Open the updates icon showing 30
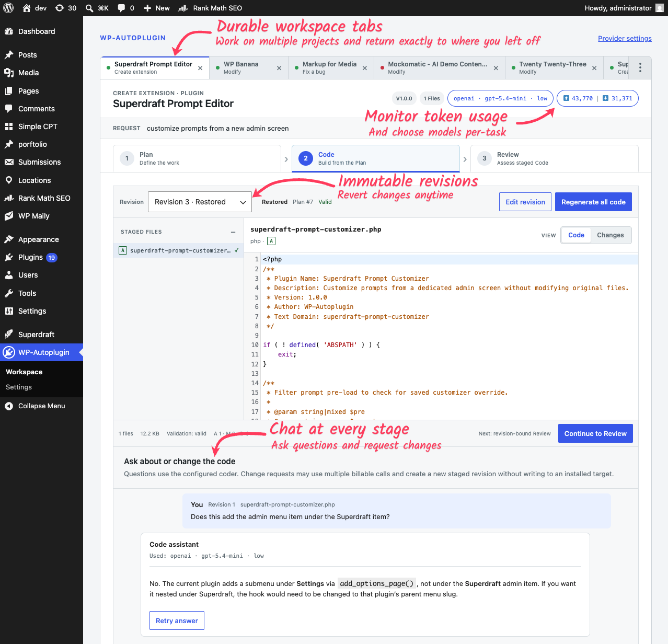The width and height of the screenshot is (668, 644). [x=66, y=8]
